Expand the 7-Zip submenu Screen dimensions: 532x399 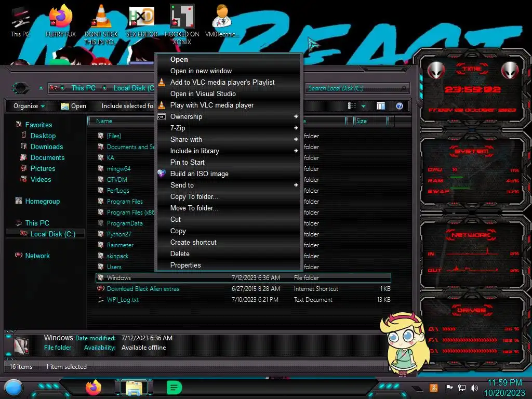point(229,128)
